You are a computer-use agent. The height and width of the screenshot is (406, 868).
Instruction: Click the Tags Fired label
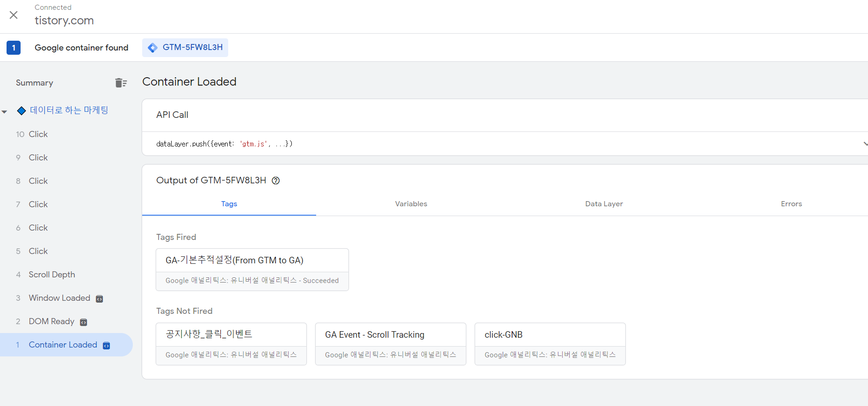(176, 237)
